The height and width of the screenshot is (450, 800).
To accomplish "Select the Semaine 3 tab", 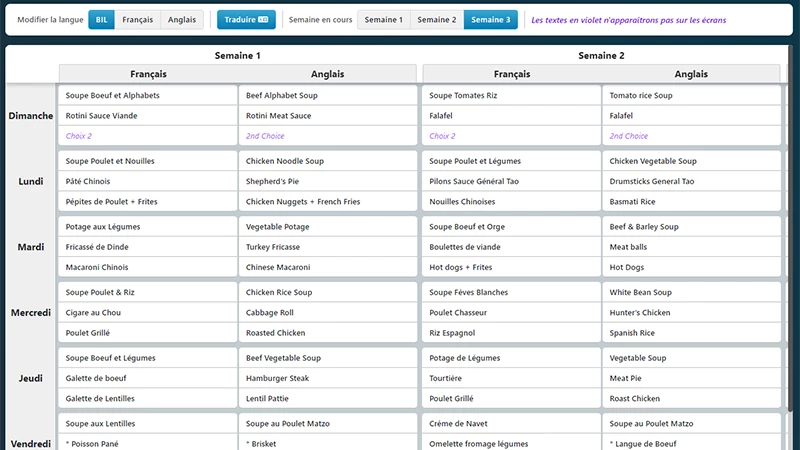I will 490,20.
